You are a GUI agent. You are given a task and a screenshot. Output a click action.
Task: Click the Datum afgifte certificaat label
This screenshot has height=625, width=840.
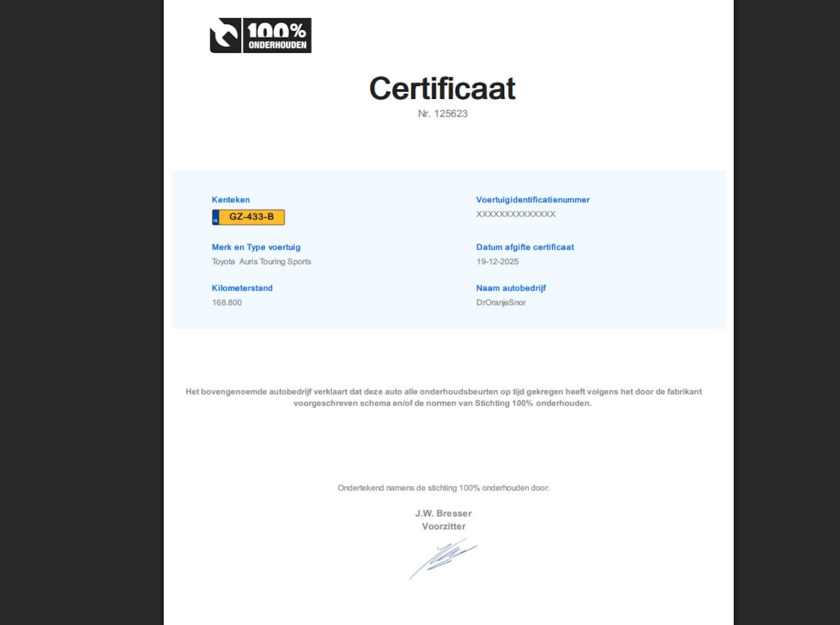[x=525, y=247]
